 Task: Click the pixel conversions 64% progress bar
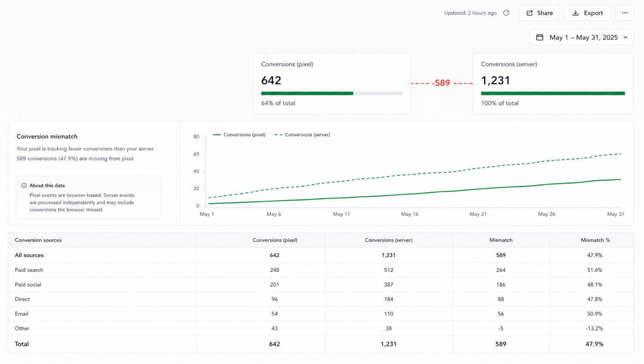(332, 93)
